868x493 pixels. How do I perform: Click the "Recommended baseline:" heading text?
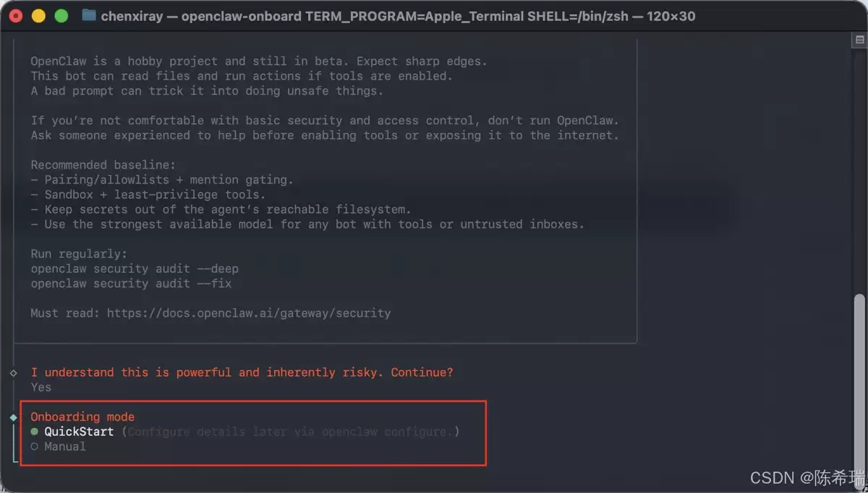[x=103, y=166]
